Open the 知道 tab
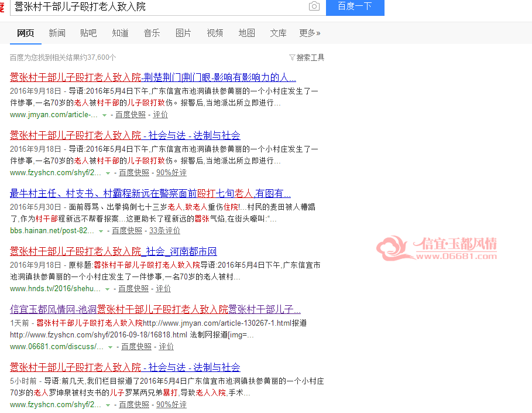Screen dimensions: 532x413 [120, 33]
